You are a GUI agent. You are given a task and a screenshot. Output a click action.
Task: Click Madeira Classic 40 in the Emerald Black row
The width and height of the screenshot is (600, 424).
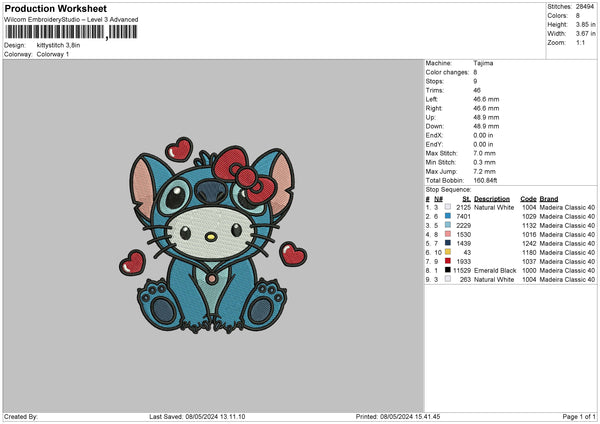click(x=567, y=271)
